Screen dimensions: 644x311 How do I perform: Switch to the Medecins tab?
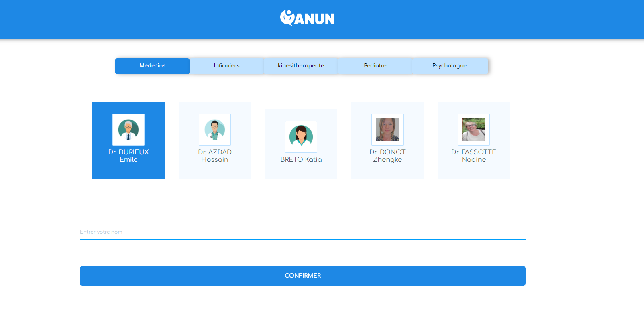[152, 66]
